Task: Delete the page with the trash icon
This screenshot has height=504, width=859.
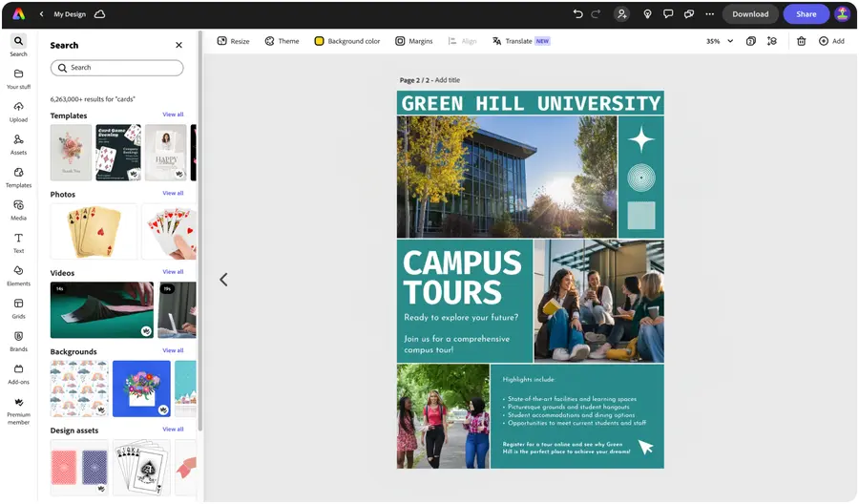Action: (x=801, y=41)
